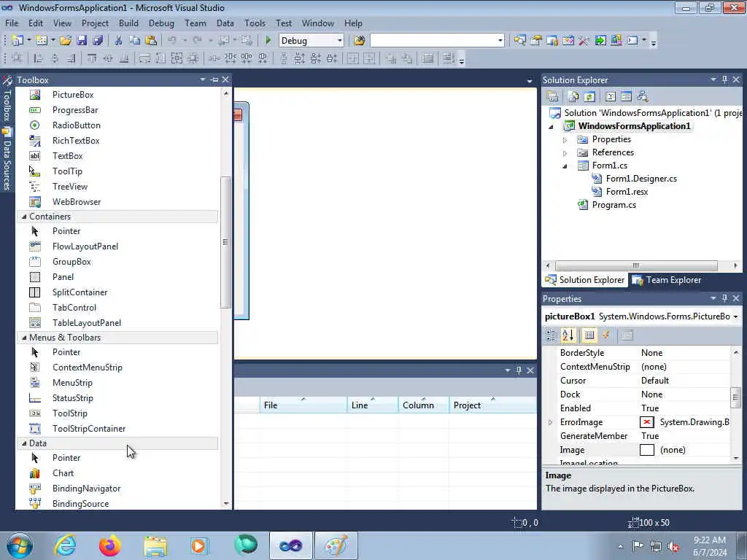Open the Tools menu
The height and width of the screenshot is (560, 747).
[255, 23]
